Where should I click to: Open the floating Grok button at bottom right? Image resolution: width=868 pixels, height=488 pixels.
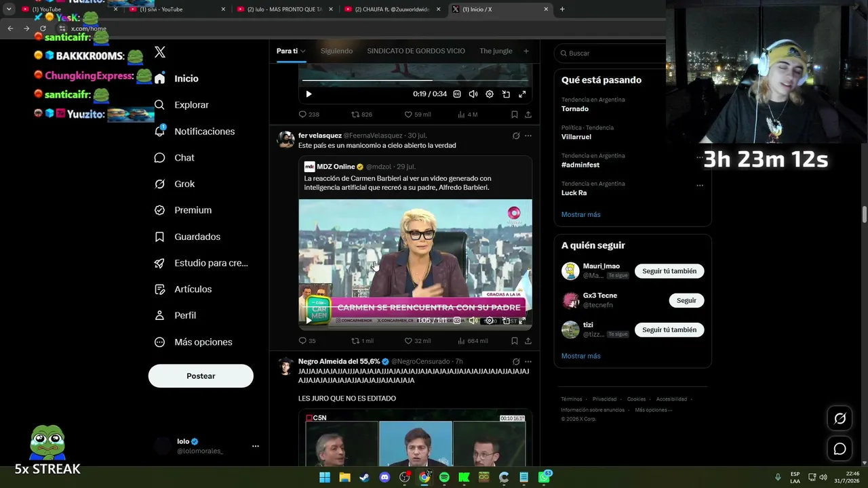(840, 419)
